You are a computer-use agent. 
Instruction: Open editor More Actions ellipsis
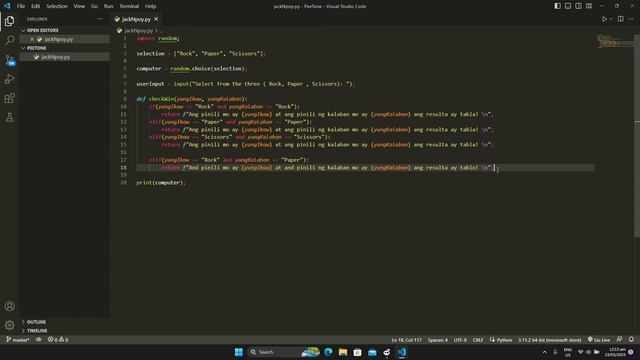631,19
